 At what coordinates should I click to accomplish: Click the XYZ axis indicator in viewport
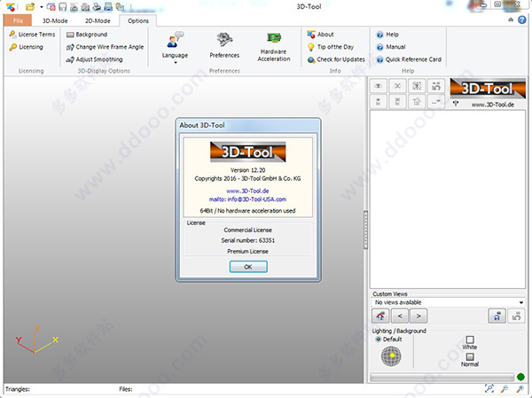click(36, 339)
